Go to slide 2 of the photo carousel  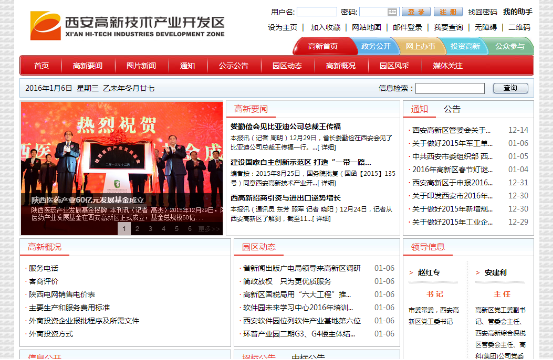137,228
